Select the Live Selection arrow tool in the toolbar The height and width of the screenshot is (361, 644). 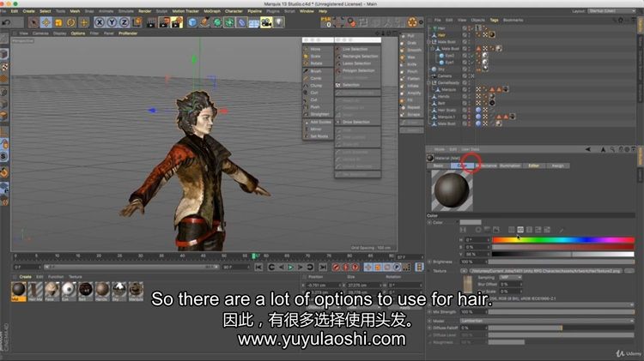[33, 22]
